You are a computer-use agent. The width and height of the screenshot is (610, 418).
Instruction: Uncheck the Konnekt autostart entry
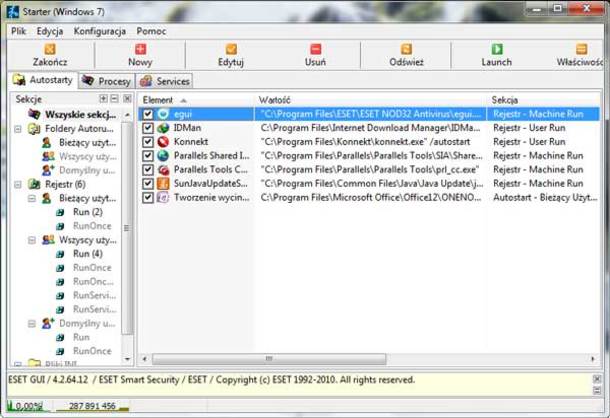coord(148,142)
